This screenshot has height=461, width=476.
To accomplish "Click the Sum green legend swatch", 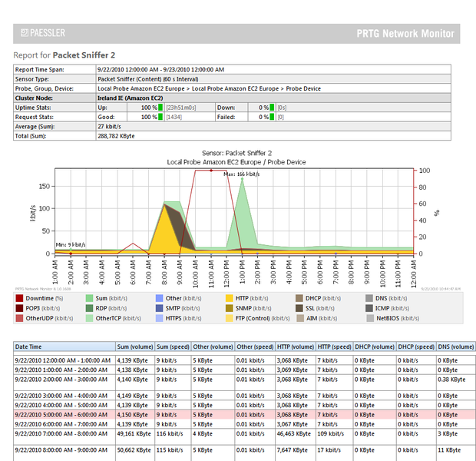I will [x=89, y=298].
